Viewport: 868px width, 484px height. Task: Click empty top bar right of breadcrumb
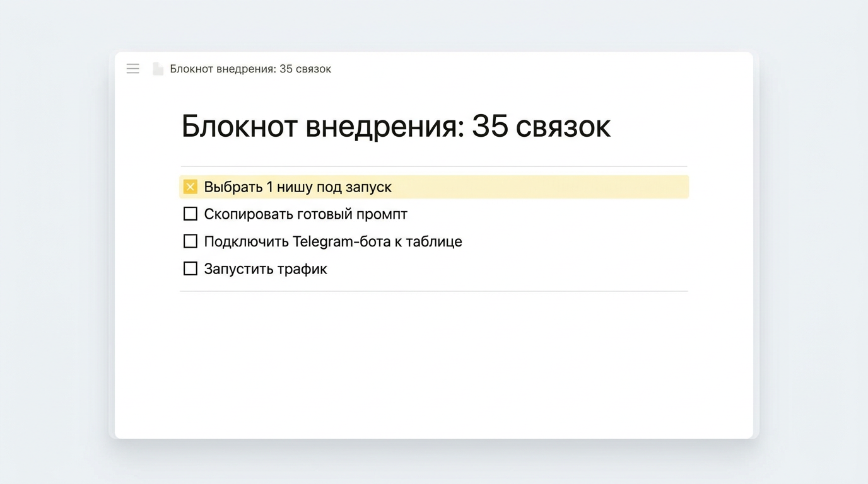coord(542,69)
